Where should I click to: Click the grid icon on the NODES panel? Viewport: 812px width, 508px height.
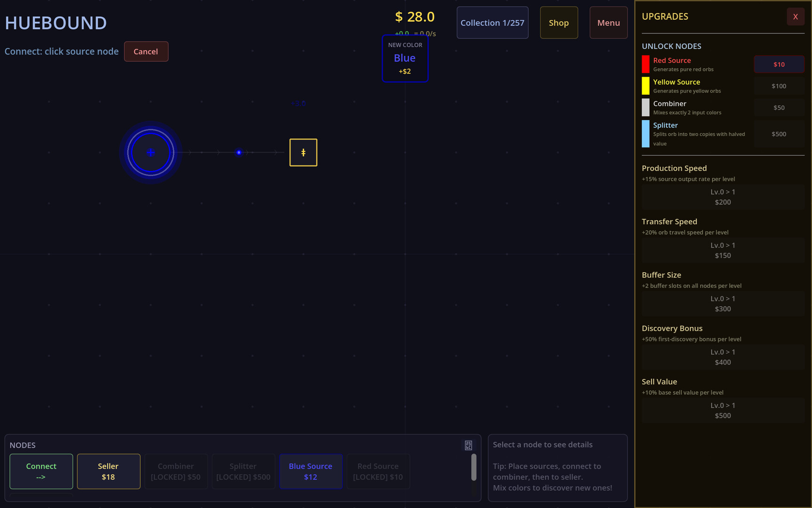tap(468, 444)
